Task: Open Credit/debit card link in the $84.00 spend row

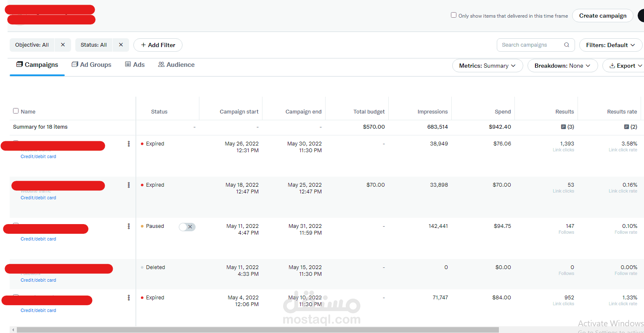Action: 38,310
